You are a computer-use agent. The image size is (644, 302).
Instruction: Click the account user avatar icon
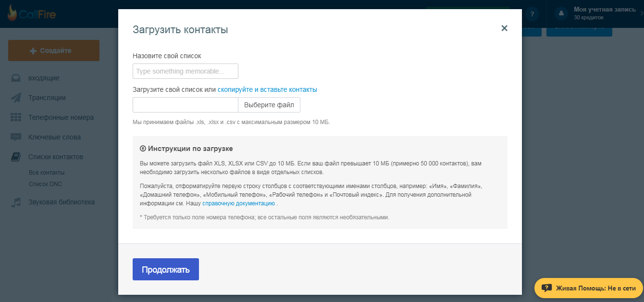tap(561, 14)
